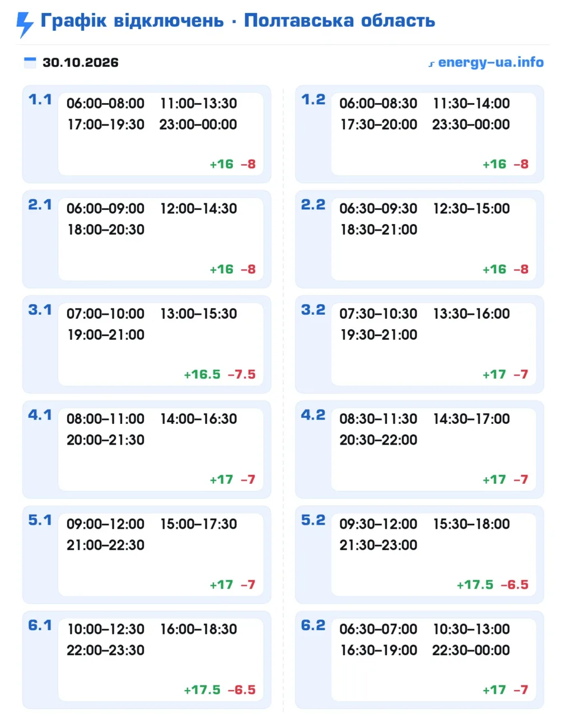Click the 5.1 group label

click(40, 520)
